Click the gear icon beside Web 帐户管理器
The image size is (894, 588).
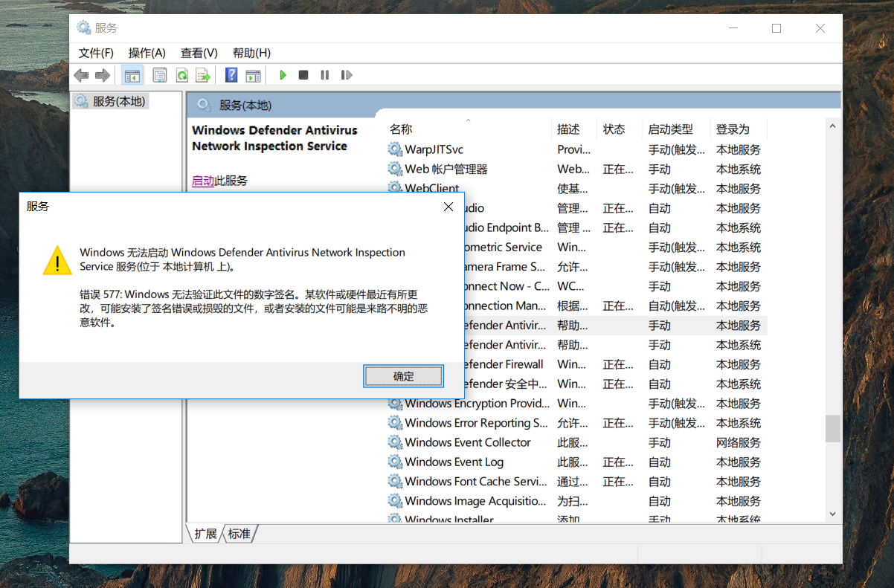[395, 169]
